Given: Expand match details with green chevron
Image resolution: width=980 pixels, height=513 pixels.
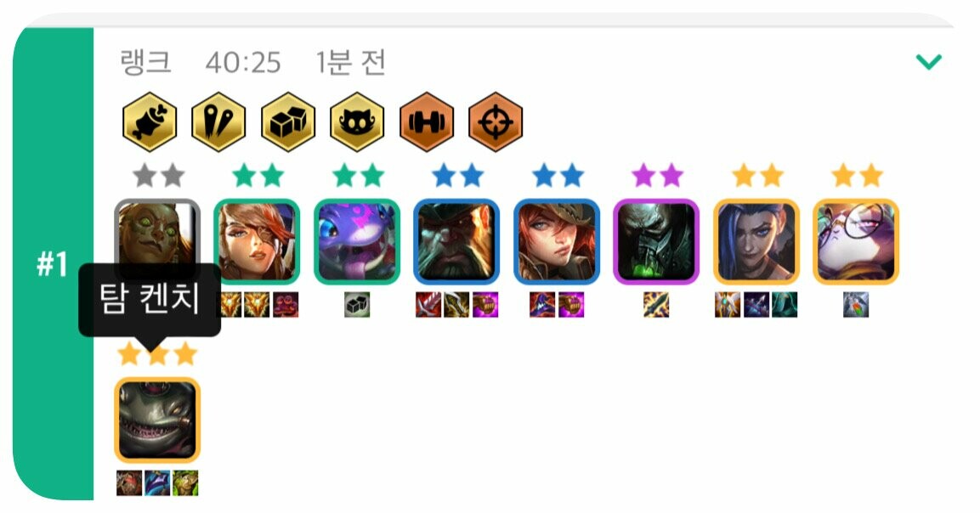Looking at the screenshot, I should (x=928, y=61).
